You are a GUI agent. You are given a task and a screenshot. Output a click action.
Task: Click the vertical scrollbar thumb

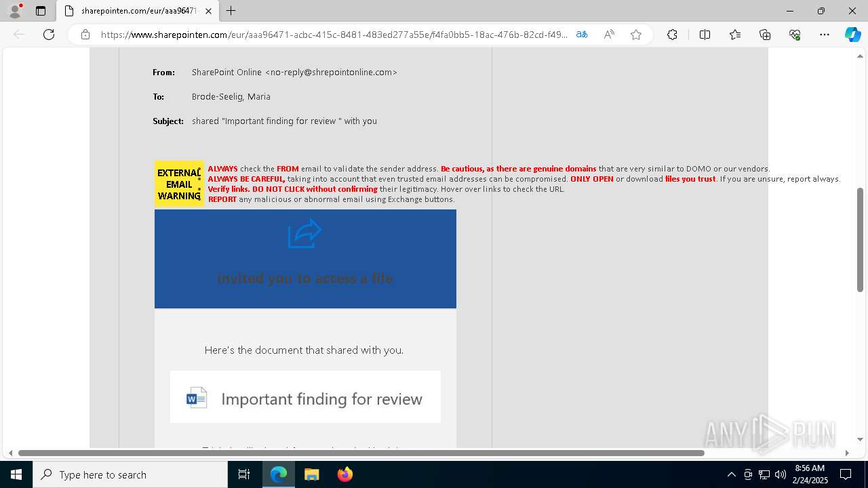tap(860, 240)
